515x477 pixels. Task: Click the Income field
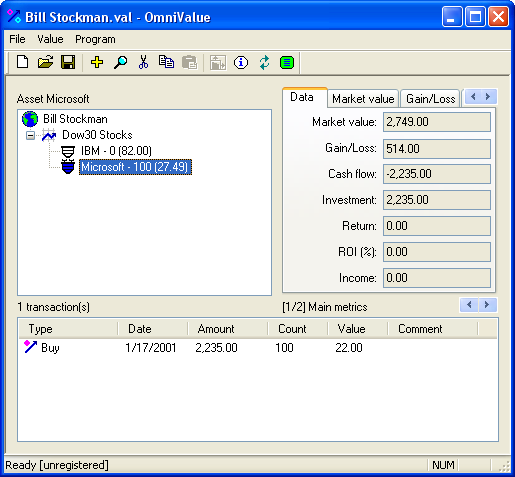coord(437,278)
